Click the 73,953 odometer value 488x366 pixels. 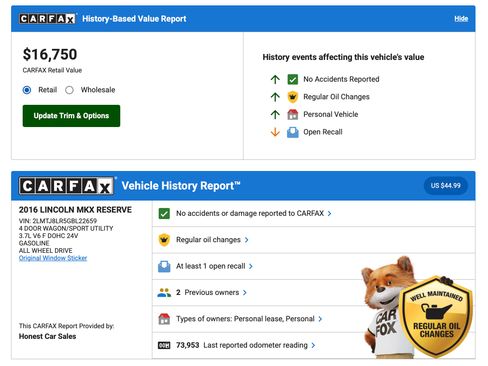(187, 345)
